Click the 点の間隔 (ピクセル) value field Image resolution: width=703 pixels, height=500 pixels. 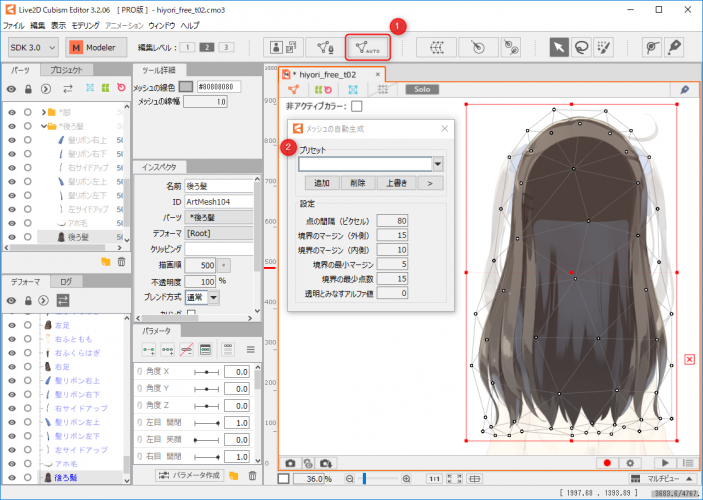tap(394, 220)
